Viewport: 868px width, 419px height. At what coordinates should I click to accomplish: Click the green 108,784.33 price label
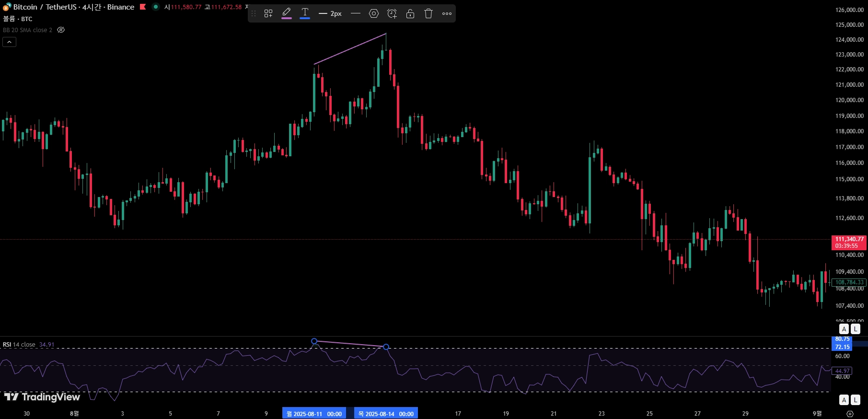[849, 282]
